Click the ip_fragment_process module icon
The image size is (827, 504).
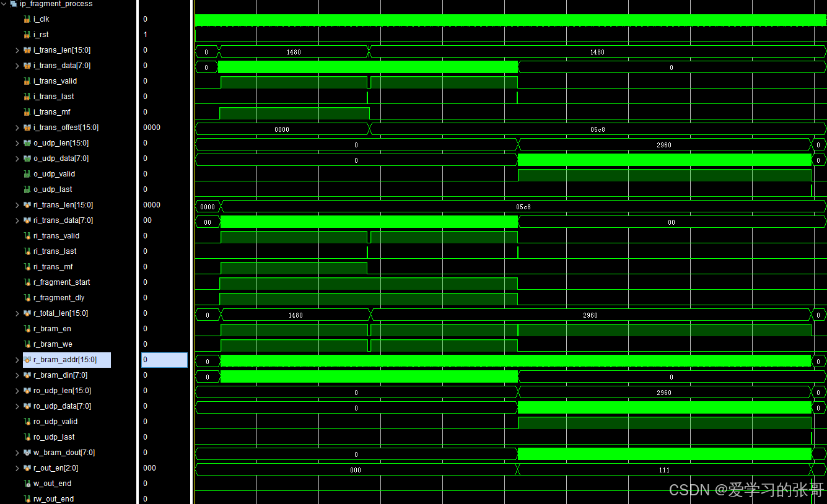point(14,4)
